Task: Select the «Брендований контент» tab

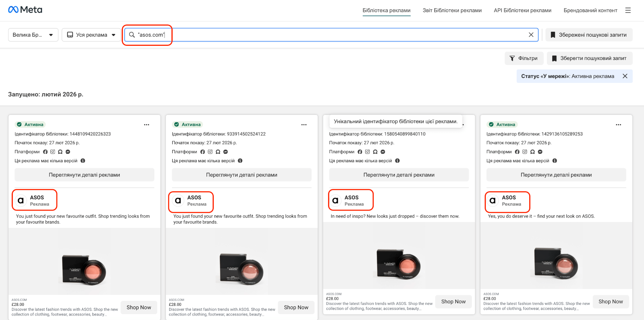Action: point(591,10)
